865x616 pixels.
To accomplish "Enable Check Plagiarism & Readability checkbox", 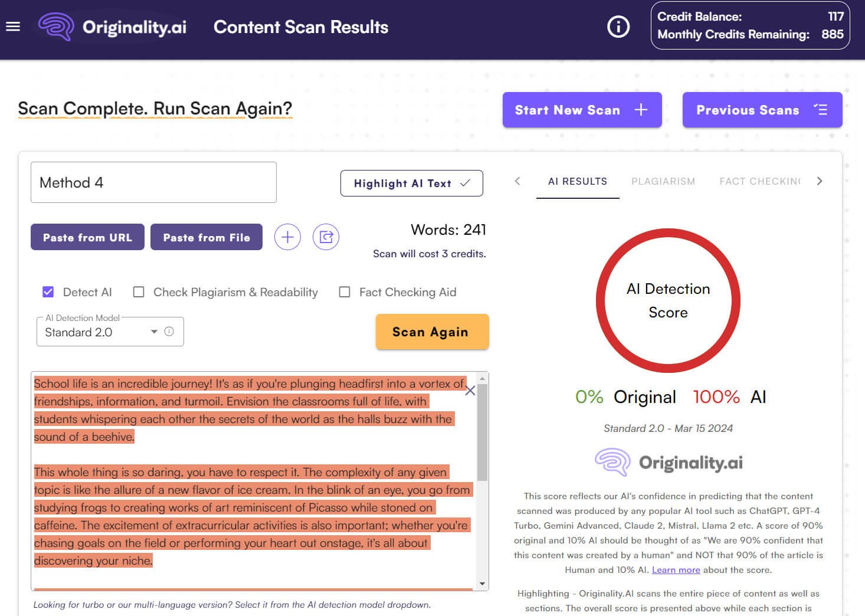I will pyautogui.click(x=139, y=292).
